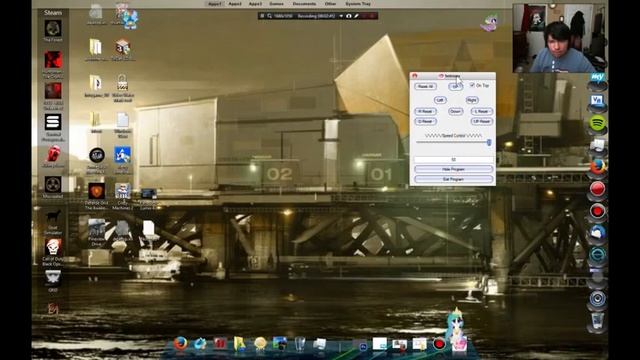Open the Minecraft block desktop shortcut
640x360 pixels.
[122, 47]
